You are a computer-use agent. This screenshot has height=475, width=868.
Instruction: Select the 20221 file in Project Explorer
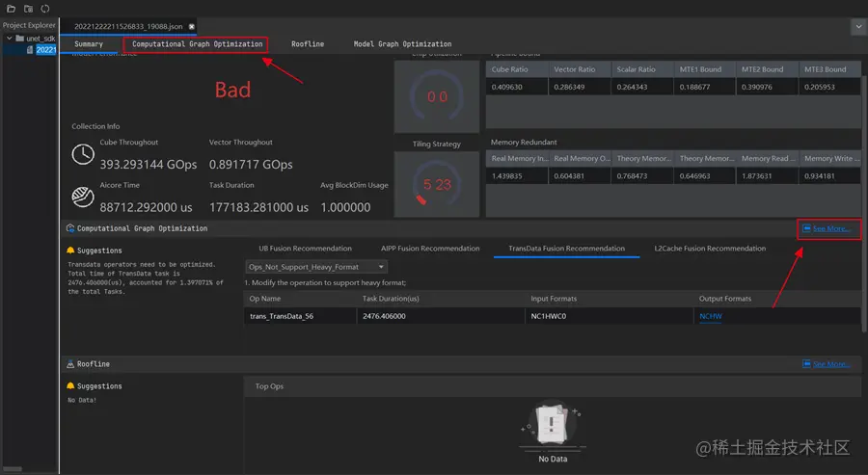click(42, 50)
